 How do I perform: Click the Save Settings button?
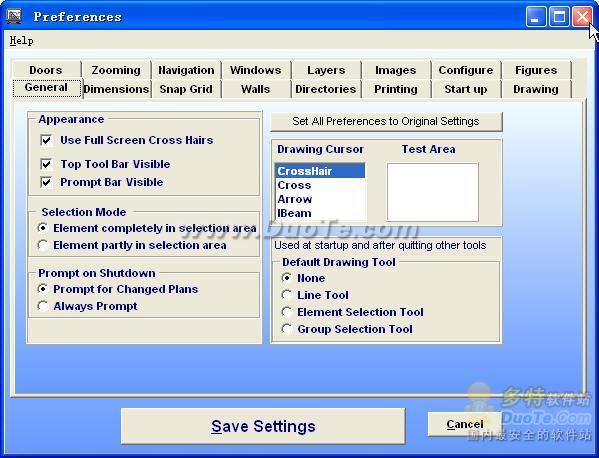click(x=263, y=426)
